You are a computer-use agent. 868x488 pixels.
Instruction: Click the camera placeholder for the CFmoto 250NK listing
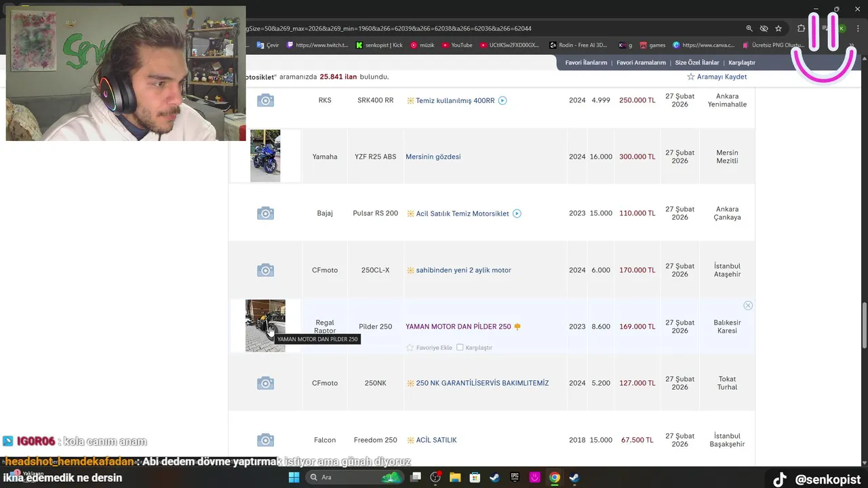click(265, 384)
